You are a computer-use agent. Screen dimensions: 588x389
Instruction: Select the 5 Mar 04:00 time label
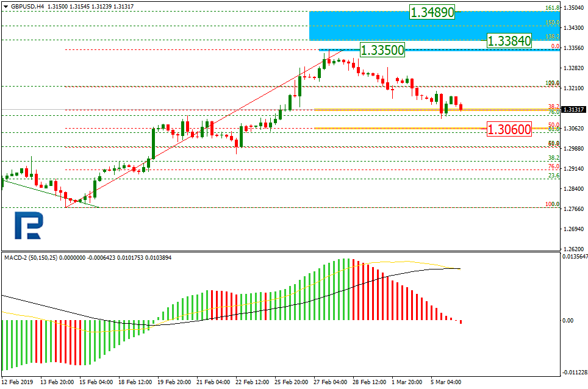[x=445, y=382]
